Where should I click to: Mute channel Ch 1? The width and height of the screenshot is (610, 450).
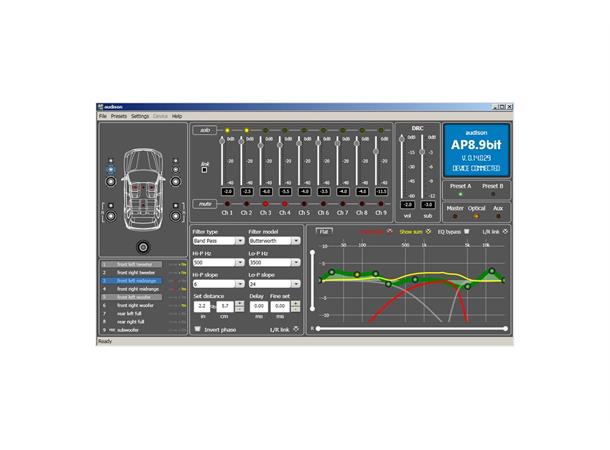click(x=227, y=204)
